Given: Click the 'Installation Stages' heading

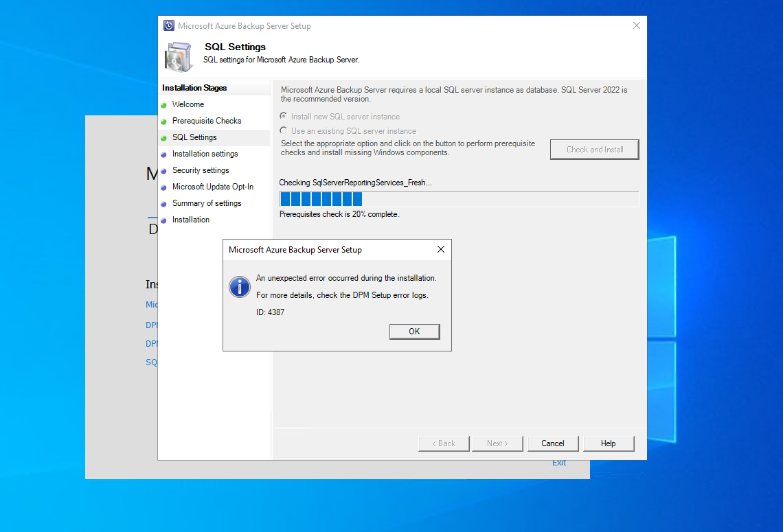Looking at the screenshot, I should pos(194,88).
